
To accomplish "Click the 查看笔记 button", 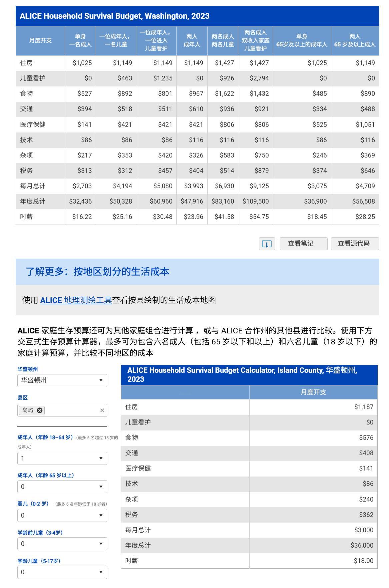I will point(303,244).
